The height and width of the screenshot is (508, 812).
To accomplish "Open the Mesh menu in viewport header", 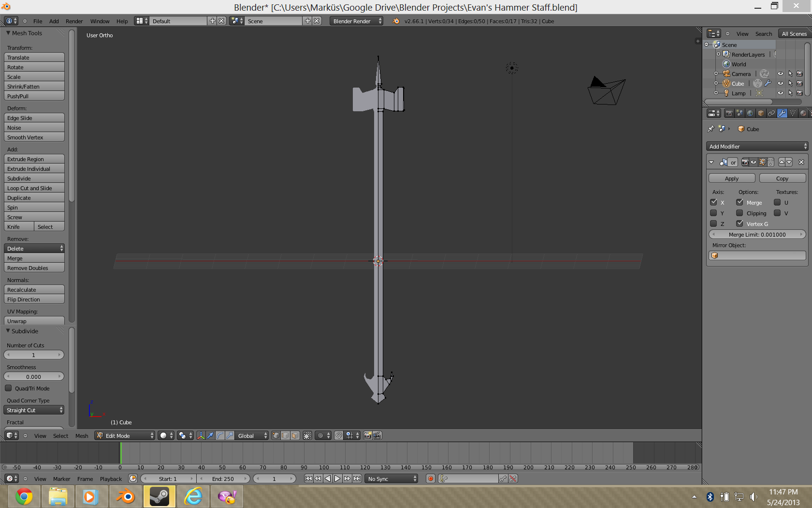I will tap(82, 436).
